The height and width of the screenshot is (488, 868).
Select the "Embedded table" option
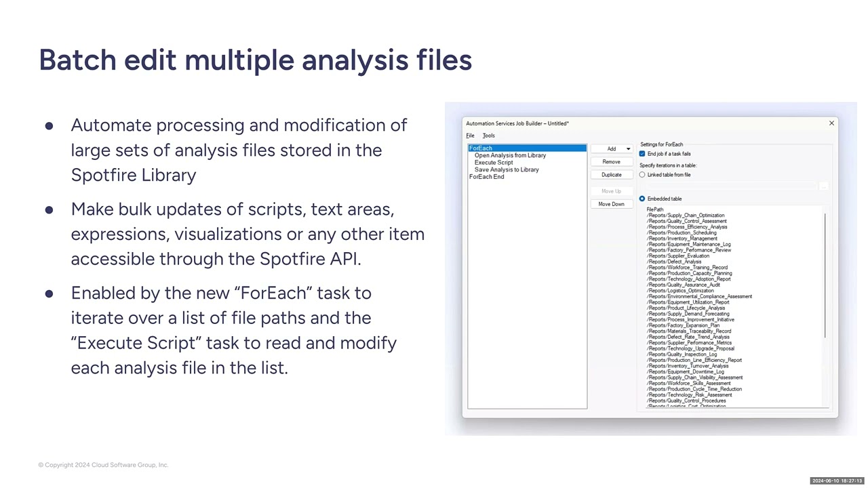642,199
